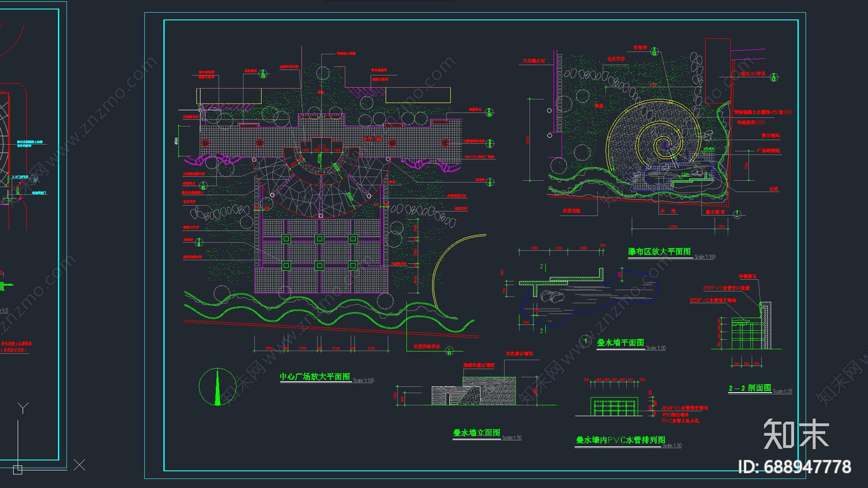Select the title text 瀑布区放大平面图

[659, 252]
